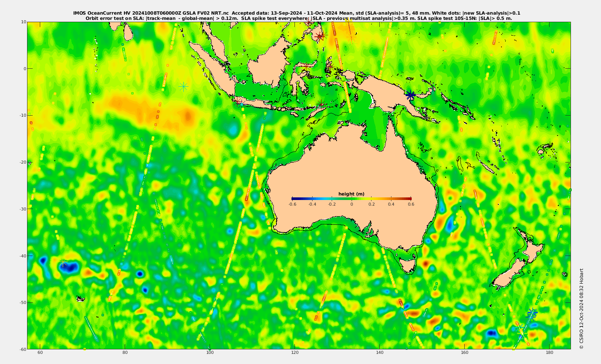Click the "-0.2" colorbar tick label
Screen dimensions: 601x364
332,204
